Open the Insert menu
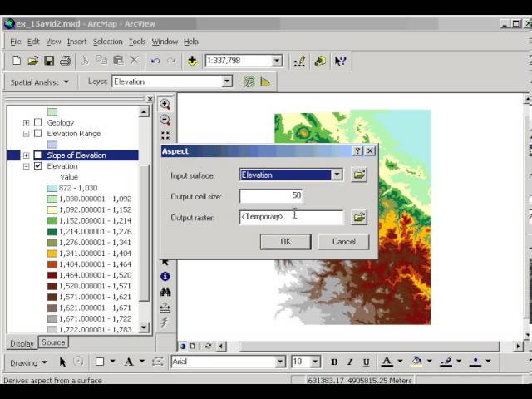The image size is (532, 399). coord(76,42)
